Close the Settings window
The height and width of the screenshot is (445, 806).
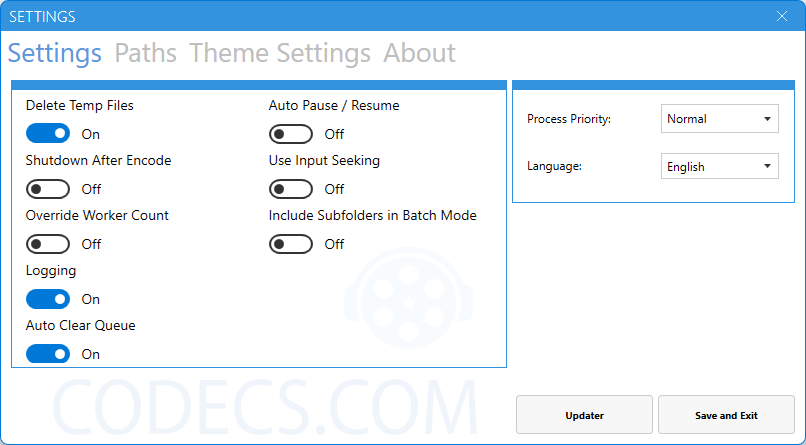pyautogui.click(x=782, y=16)
